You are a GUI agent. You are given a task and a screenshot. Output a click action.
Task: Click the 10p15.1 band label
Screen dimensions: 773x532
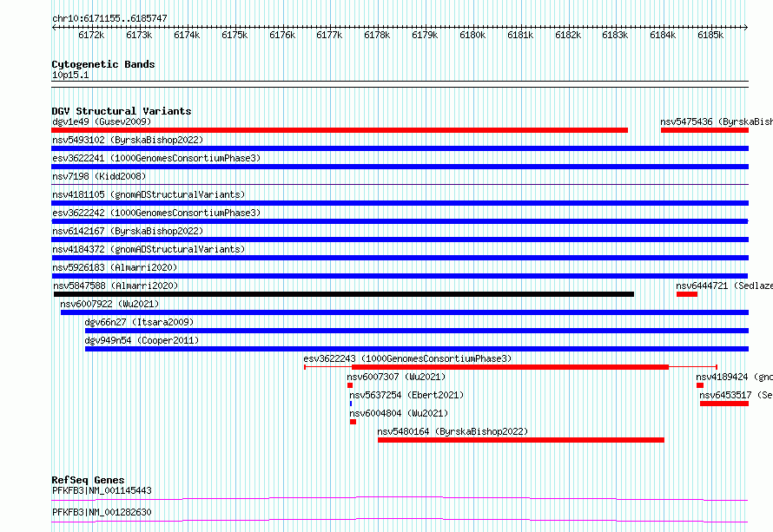click(70, 75)
